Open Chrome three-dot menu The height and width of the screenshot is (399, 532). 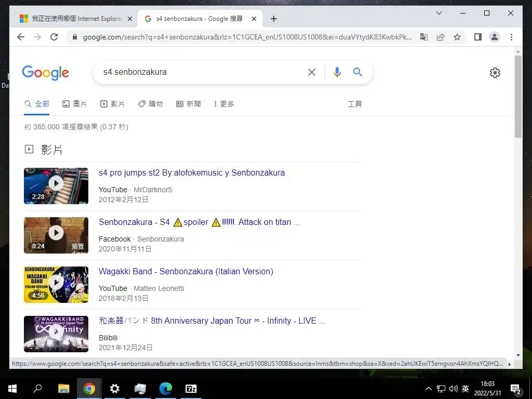511,37
